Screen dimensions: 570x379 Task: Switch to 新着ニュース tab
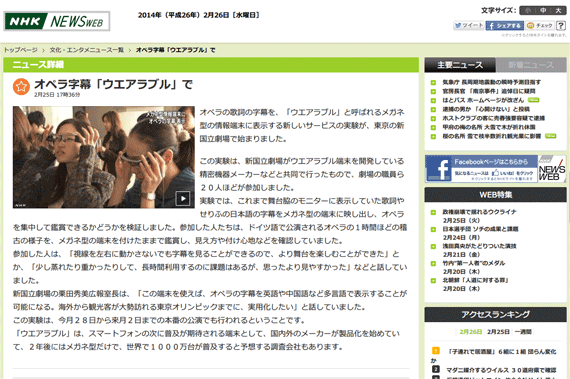531,65
